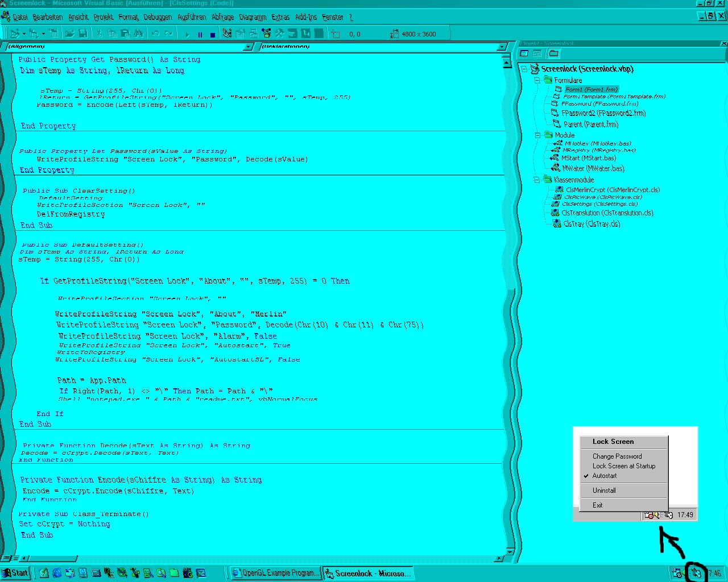The image size is (728, 582).
Task: Click 'Path = App.Path' code line
Action: click(92, 380)
